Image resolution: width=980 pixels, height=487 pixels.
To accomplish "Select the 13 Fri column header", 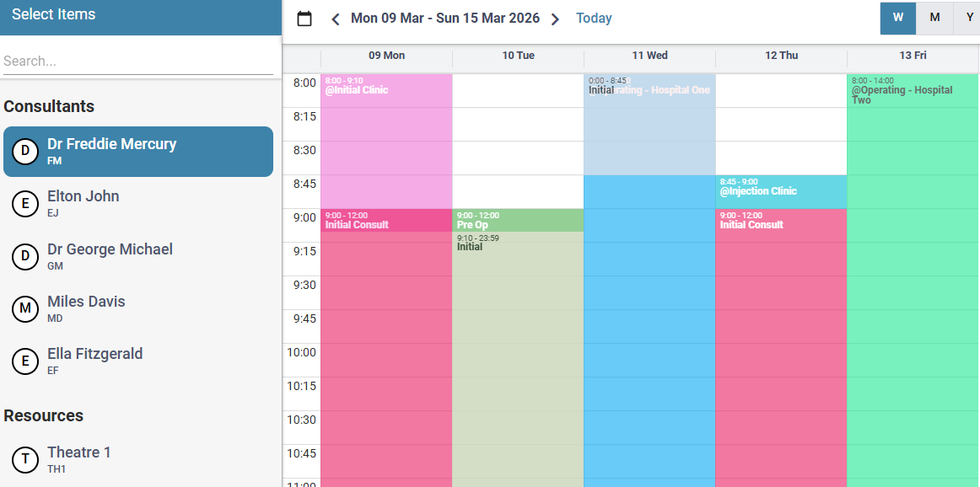I will click(x=913, y=55).
